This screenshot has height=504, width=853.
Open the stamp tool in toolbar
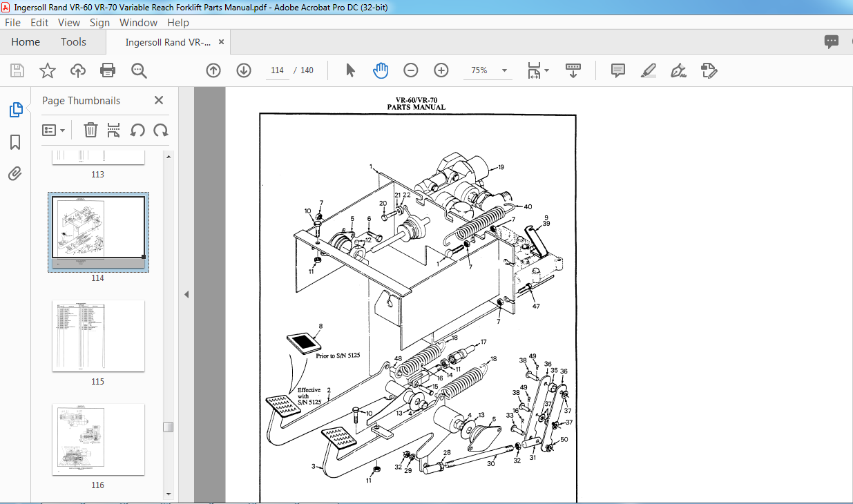pos(709,70)
